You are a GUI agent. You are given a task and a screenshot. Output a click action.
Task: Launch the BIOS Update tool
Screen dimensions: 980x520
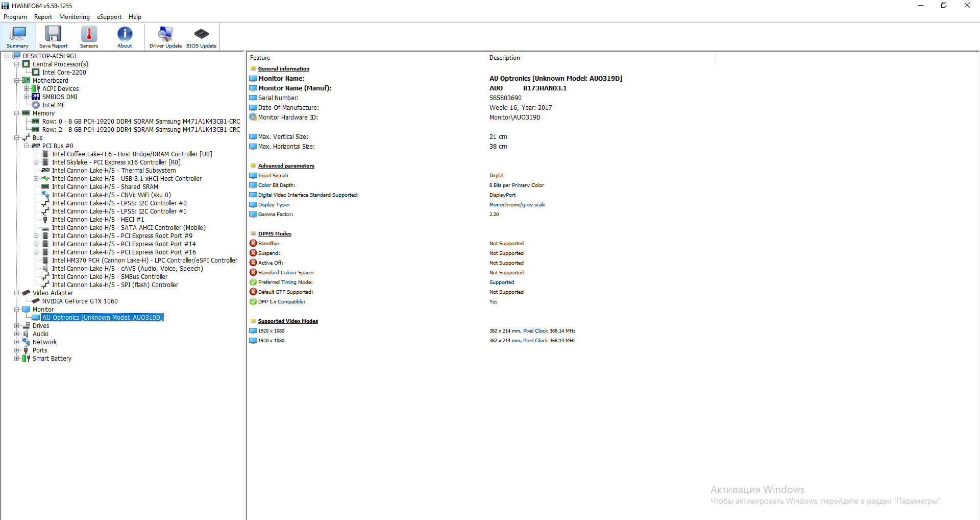201,37
